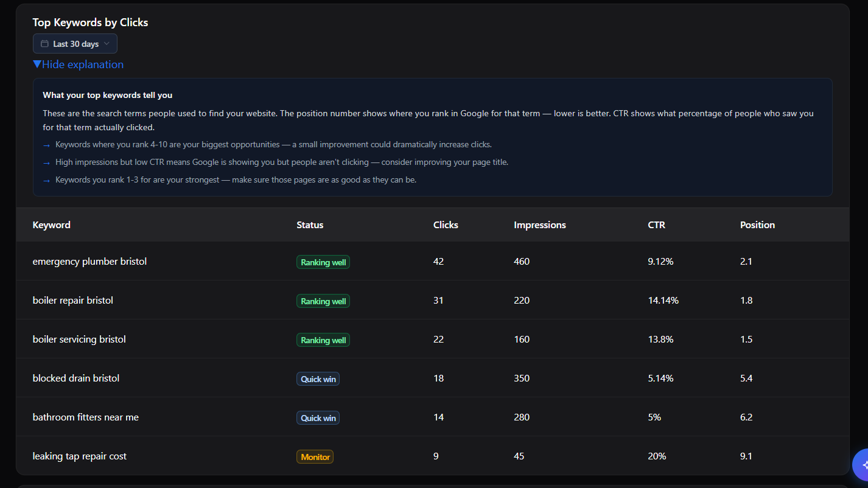Click the blocked drain bristol keyword
The width and height of the screenshot is (868, 488).
click(76, 378)
